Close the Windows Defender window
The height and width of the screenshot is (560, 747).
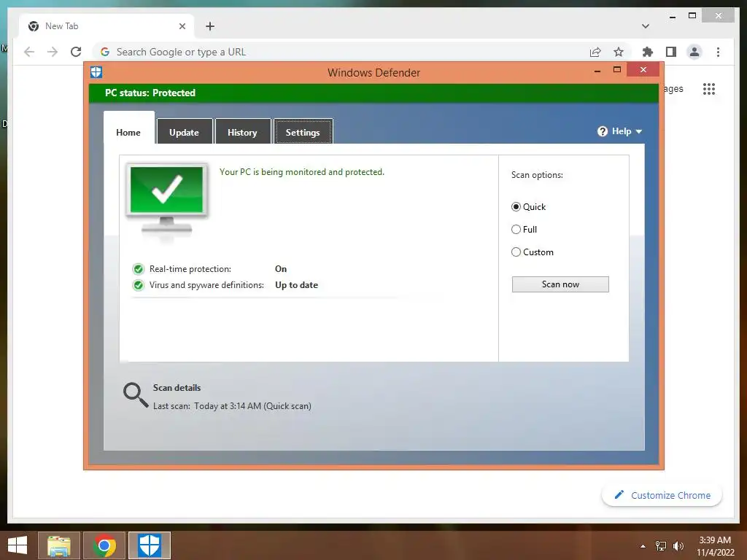point(643,70)
